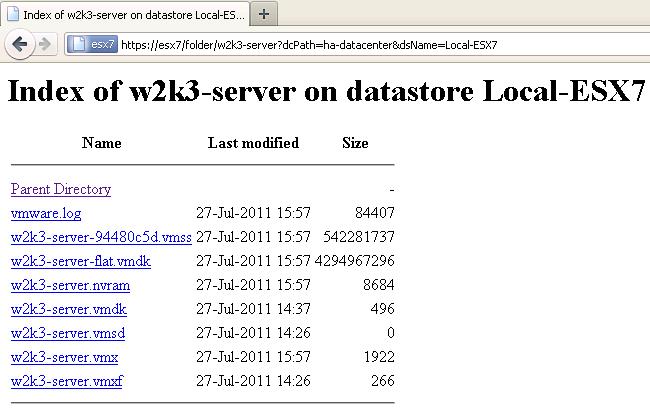This screenshot has width=650, height=411.
Task: Click the modified date of w2k3-server.nvram
Action: coord(253,285)
